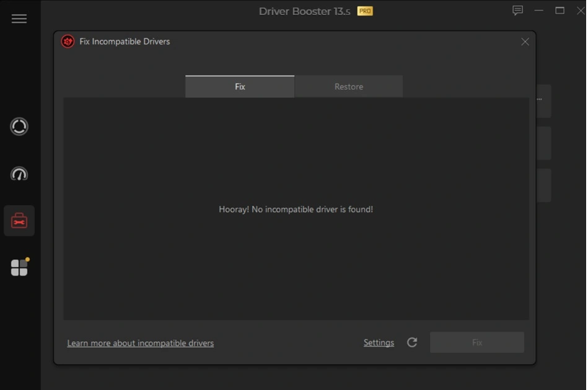Click the disabled Fix button
This screenshot has height=390, width=588.
coord(477,342)
